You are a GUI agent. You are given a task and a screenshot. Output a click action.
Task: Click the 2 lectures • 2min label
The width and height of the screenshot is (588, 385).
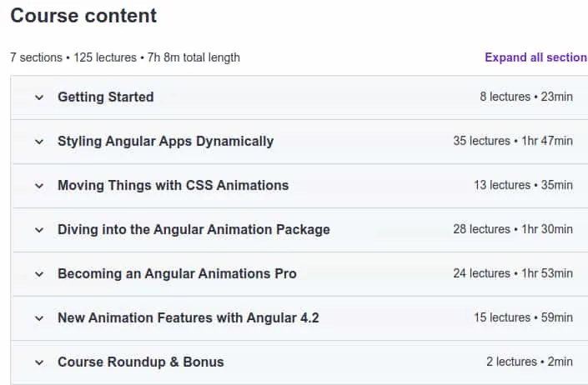530,362
